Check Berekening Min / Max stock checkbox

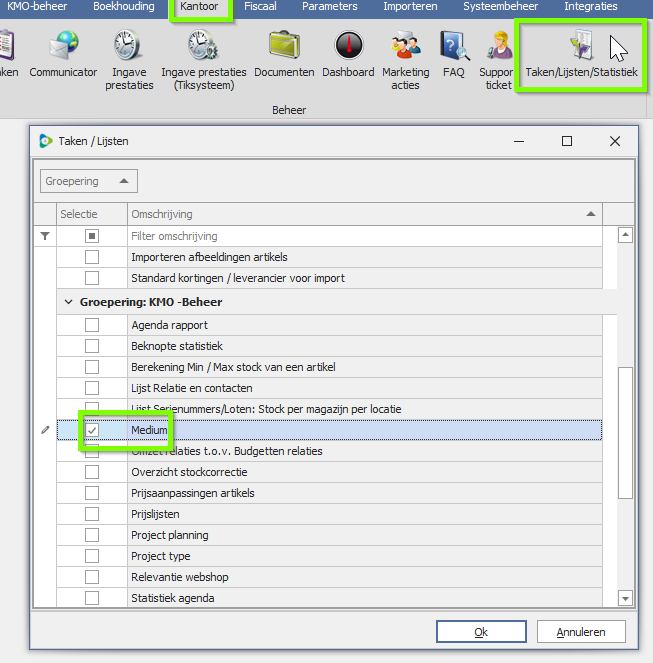point(92,367)
